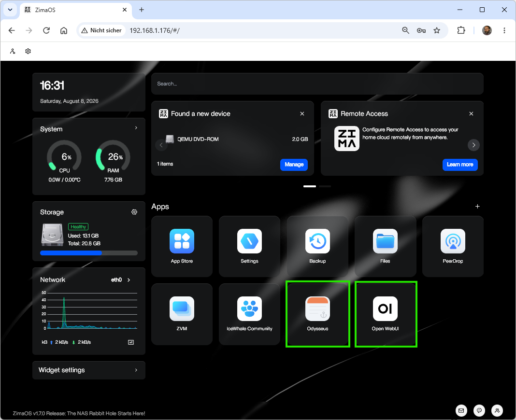Click the community people icon at bottom right

click(x=497, y=410)
